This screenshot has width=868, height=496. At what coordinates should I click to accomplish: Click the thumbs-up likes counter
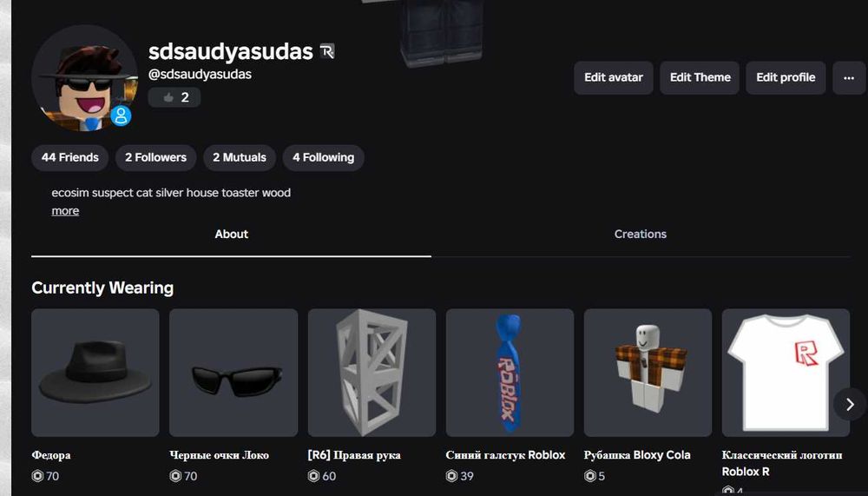[174, 97]
